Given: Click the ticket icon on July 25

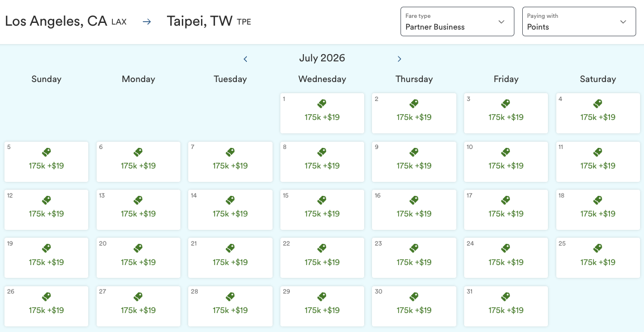Looking at the screenshot, I should (x=598, y=248).
